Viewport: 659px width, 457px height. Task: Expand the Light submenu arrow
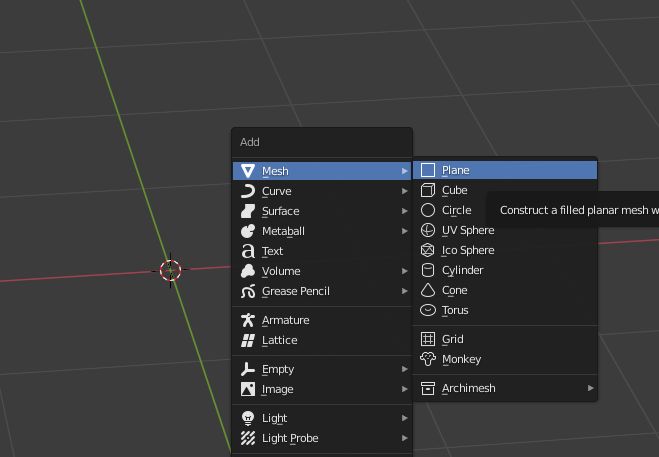(x=404, y=418)
